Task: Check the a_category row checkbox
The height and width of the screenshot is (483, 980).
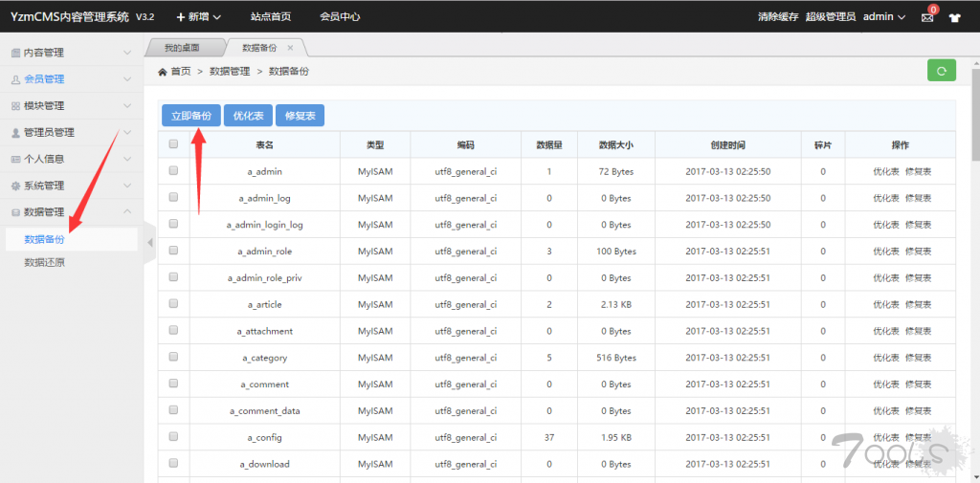Action: pos(174,356)
